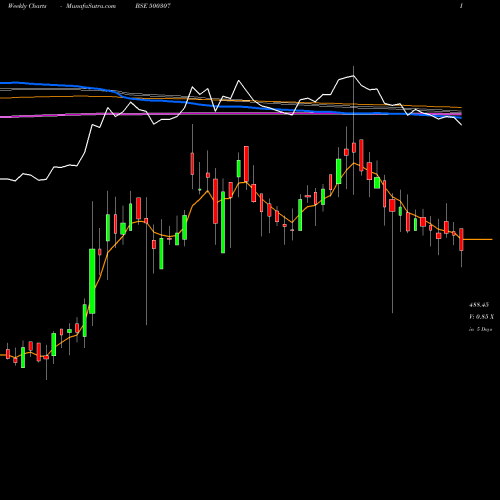Click the "in 5 Days" label
The width and height of the screenshot is (500, 500).
[x=480, y=329]
